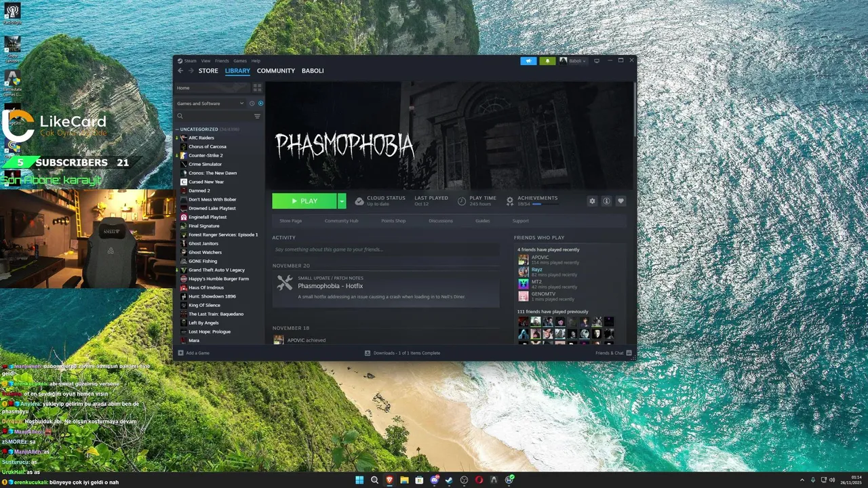Select Hunt: Showdown 1896 game
Screen dimensions: 868x488
coord(212,296)
